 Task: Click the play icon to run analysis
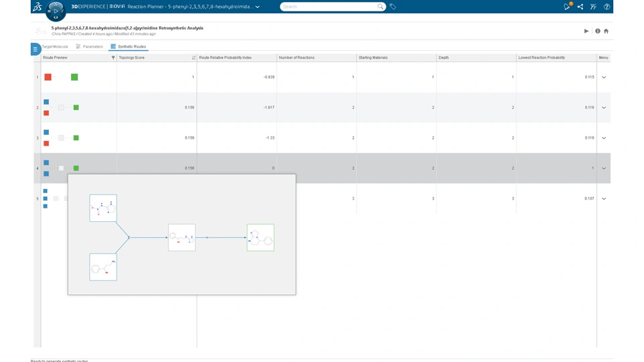(x=586, y=31)
